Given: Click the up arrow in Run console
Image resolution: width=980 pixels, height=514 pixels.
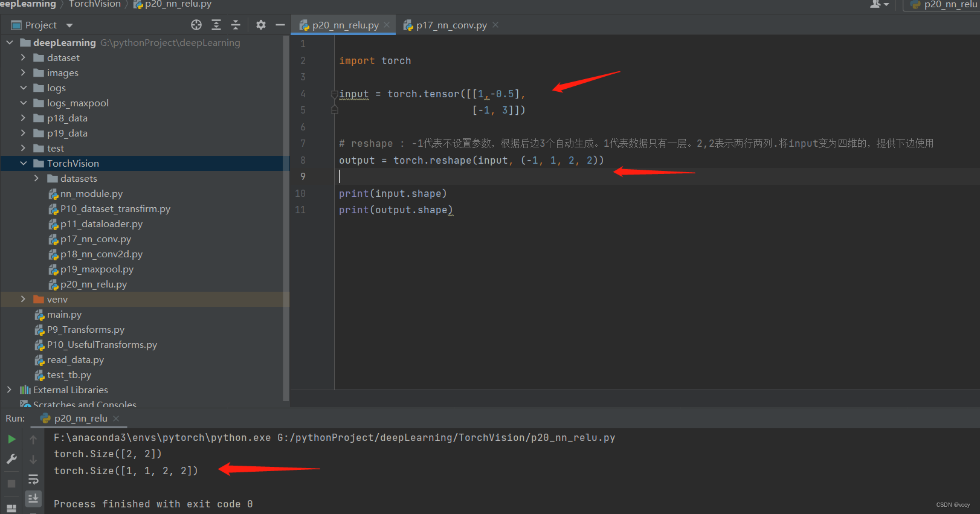Looking at the screenshot, I should pos(33,439).
